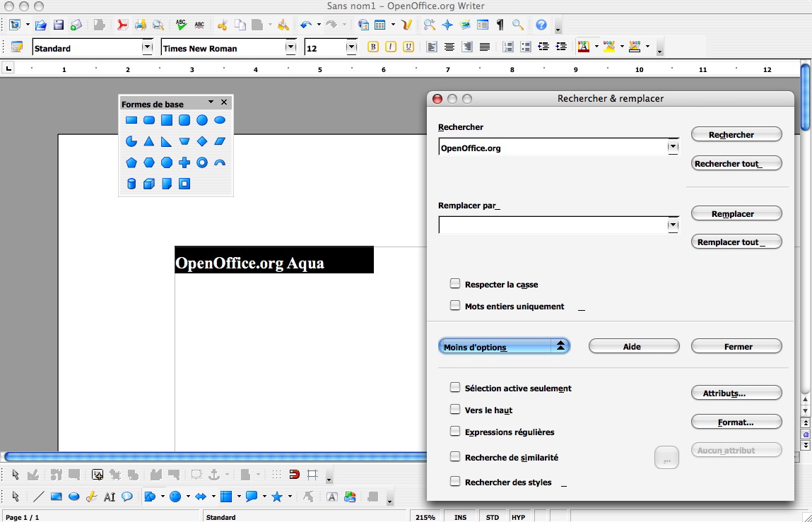Open OpenOffice.org Help question mark icon
Screen dimensions: 812x522
541,24
